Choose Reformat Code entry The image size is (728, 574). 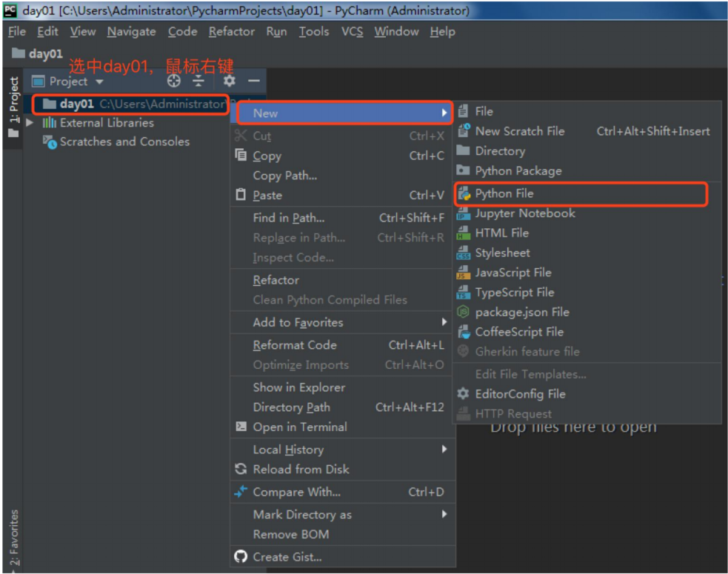point(343,345)
